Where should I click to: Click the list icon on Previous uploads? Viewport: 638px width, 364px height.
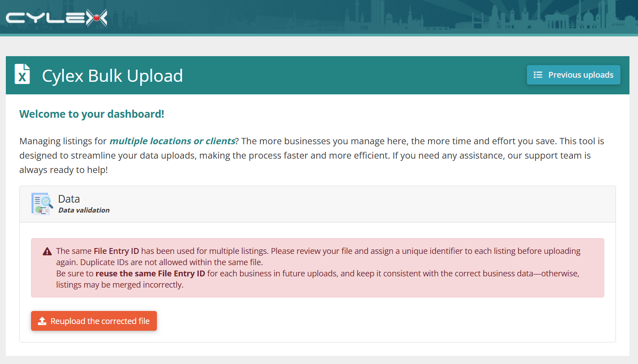[x=537, y=75]
